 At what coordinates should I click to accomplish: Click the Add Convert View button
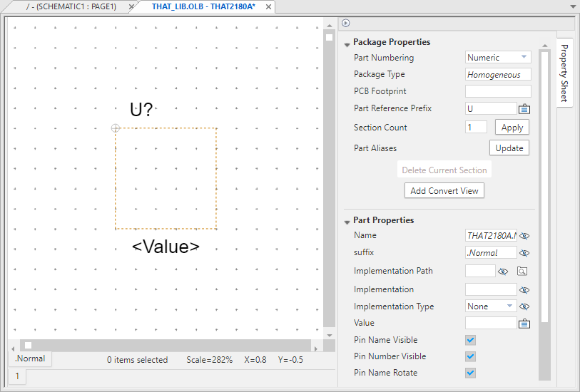(444, 191)
